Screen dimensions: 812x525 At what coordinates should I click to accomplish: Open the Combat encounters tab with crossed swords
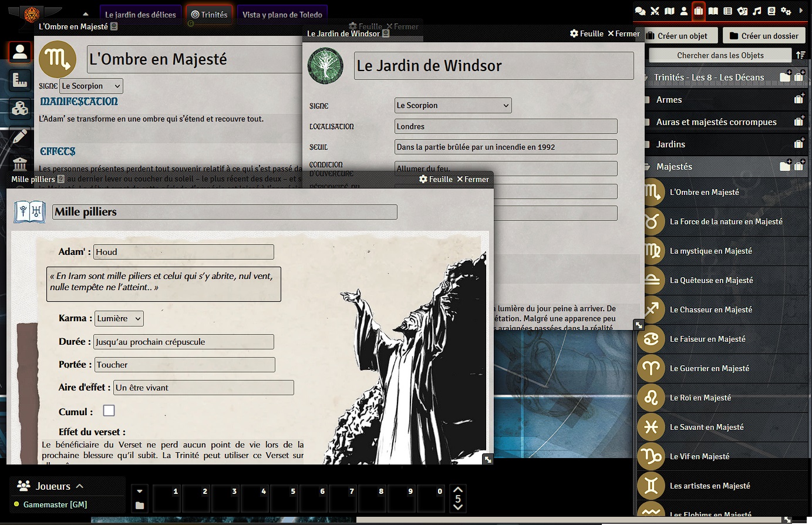[x=655, y=11]
